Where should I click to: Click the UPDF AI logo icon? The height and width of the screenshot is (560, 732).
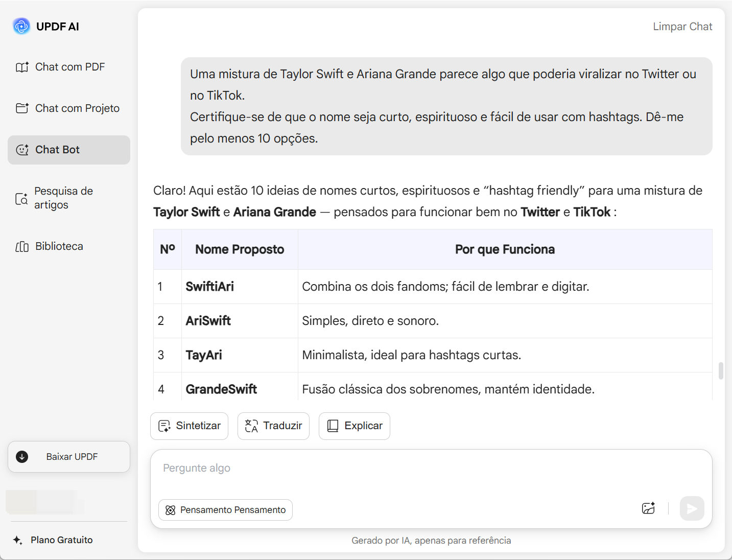click(x=21, y=26)
